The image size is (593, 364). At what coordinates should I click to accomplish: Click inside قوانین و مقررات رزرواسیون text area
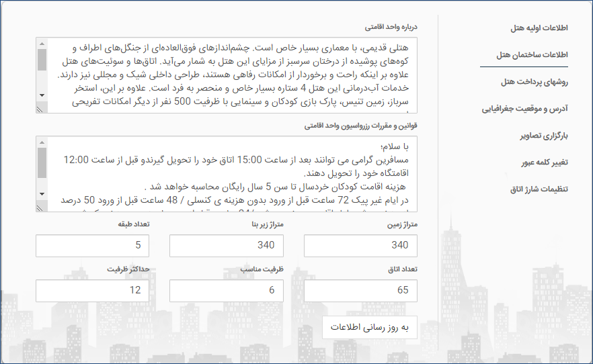227,174
